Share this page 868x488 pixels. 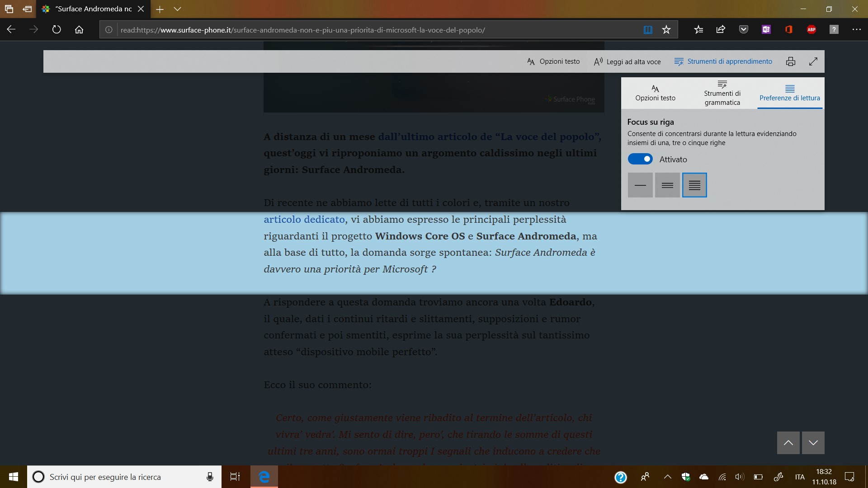click(x=721, y=30)
